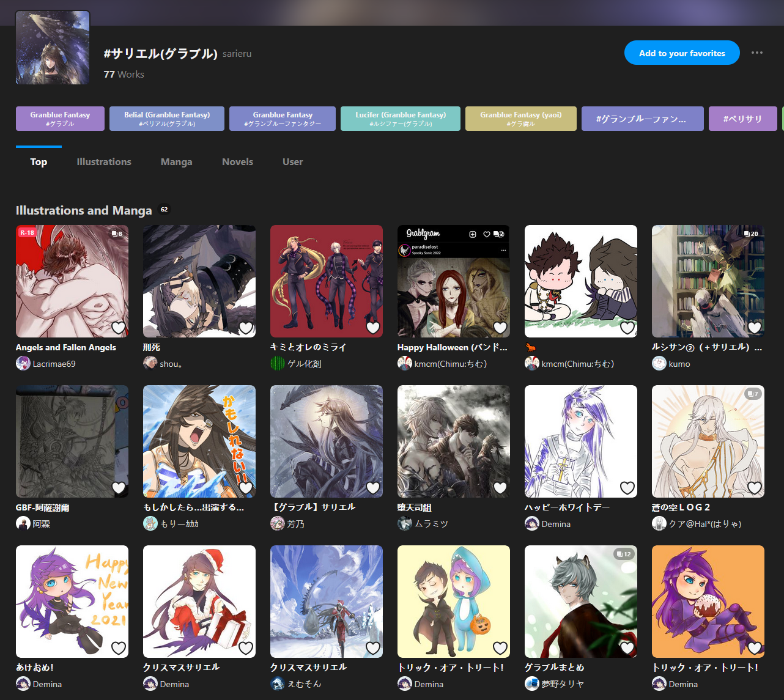784x700 pixels.
Task: Open the Granblue Fantasy #グランブルーファンタジー tag
Action: pos(283,119)
